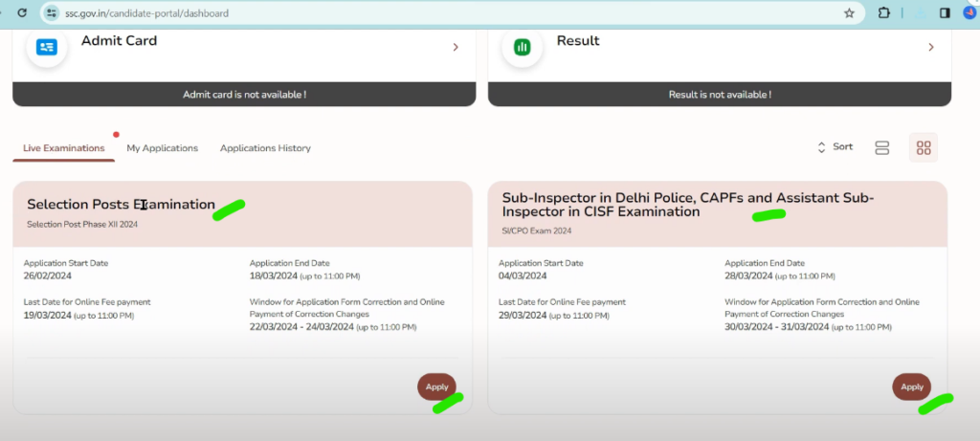Open the browser extensions puzzle icon
980x441 pixels.
coord(883,12)
